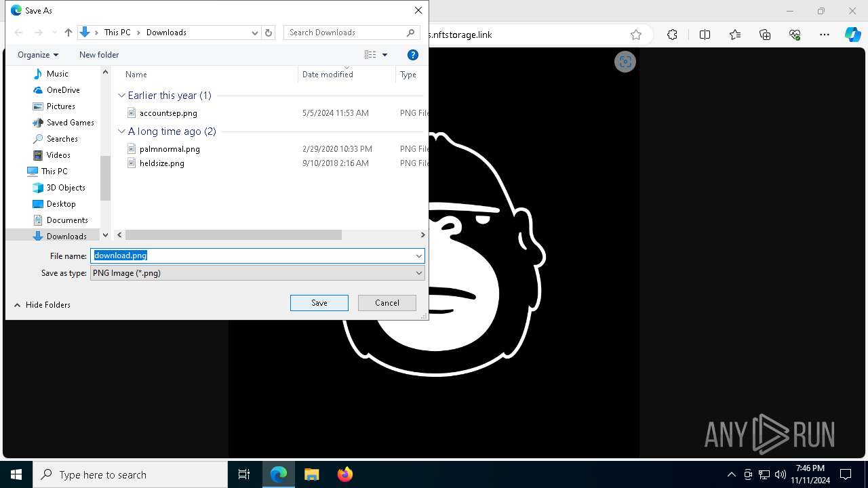The height and width of the screenshot is (488, 868).
Task: Toggle Edge split screen view
Action: 705,35
